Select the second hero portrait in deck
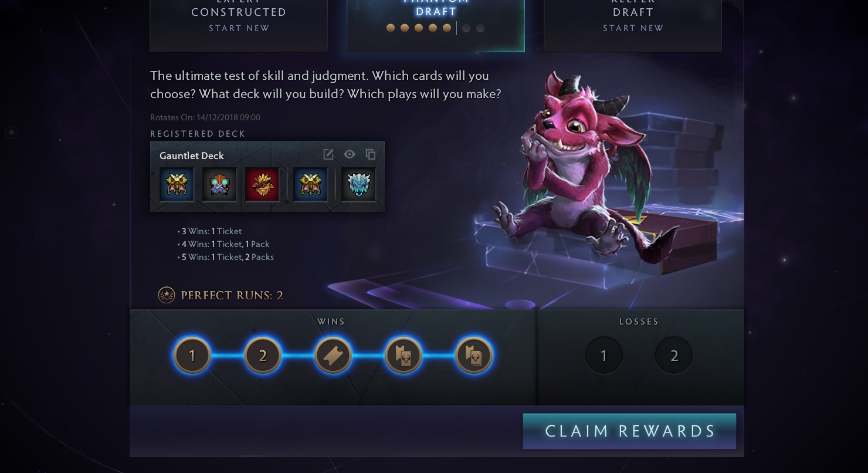The height and width of the screenshot is (473, 868). 219,184
